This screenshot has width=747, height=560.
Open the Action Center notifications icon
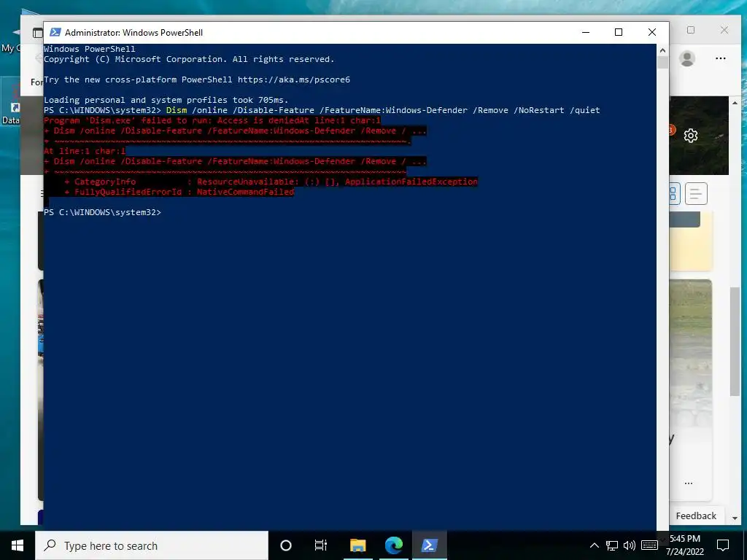[723, 545]
